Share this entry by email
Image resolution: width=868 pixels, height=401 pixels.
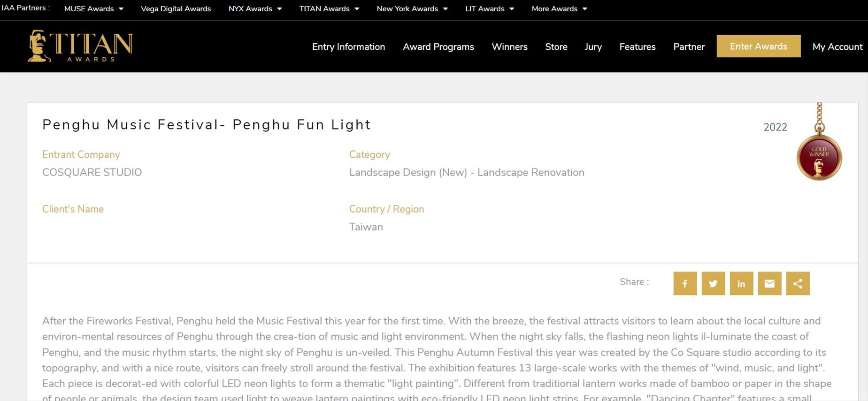pyautogui.click(x=769, y=284)
